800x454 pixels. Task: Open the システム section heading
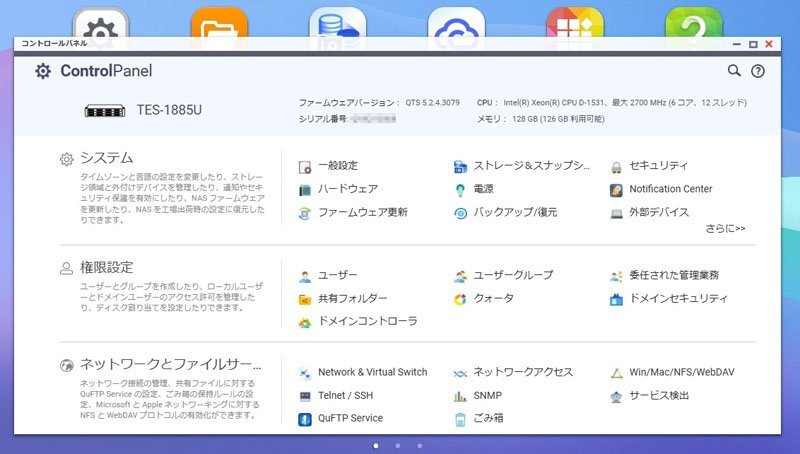[x=107, y=158]
